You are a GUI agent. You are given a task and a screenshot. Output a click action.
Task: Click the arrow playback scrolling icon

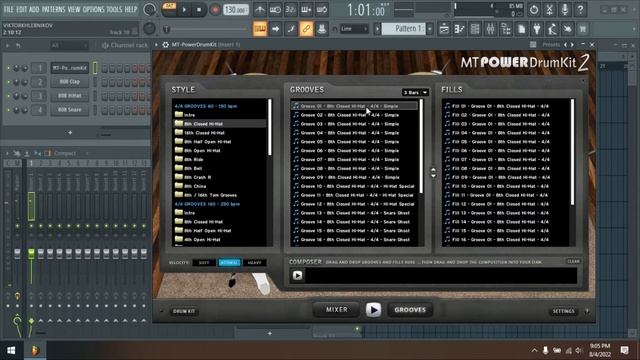click(x=276, y=29)
